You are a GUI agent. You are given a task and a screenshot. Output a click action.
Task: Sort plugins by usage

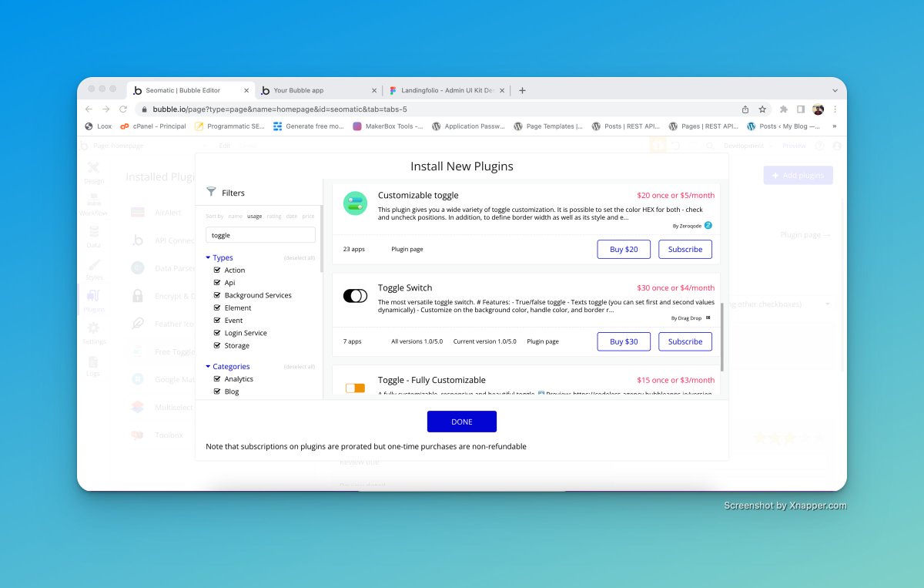255,217
